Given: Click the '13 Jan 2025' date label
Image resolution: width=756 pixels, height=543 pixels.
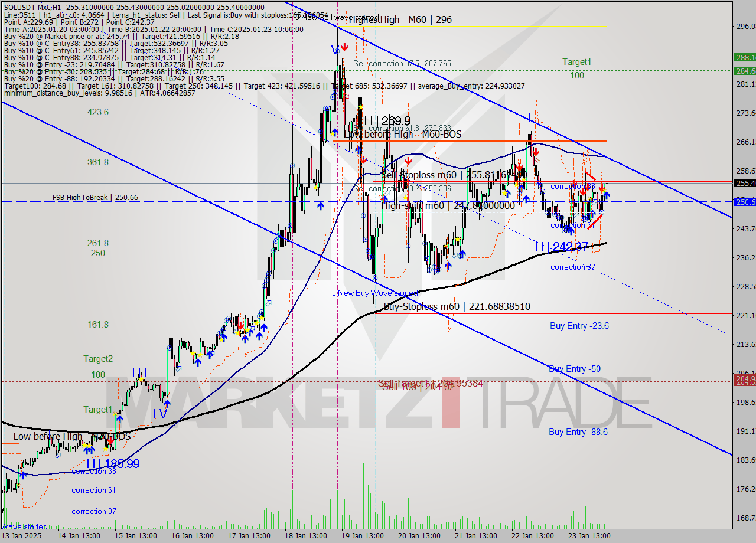Looking at the screenshot, I should [x=21, y=536].
